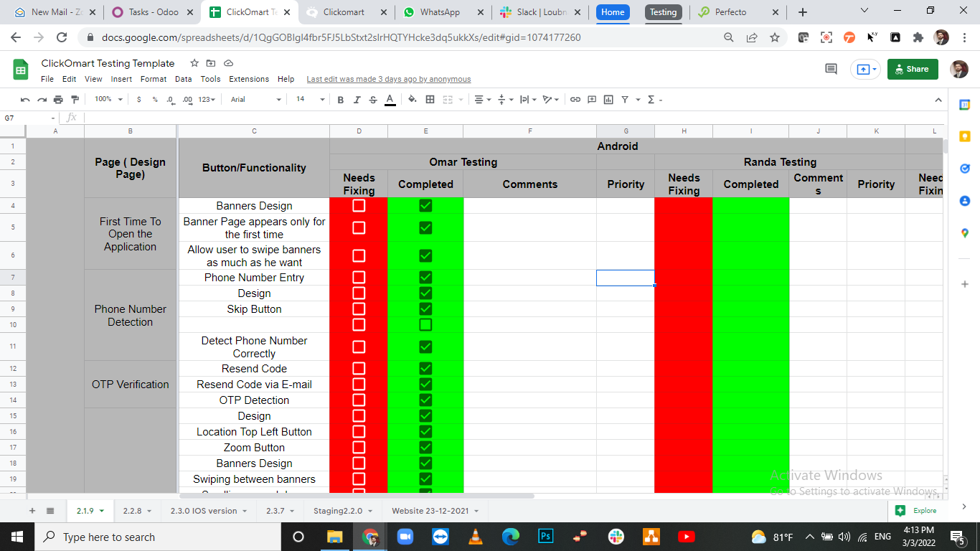
Task: Expand the Arial font dropdown
Action: click(x=256, y=100)
